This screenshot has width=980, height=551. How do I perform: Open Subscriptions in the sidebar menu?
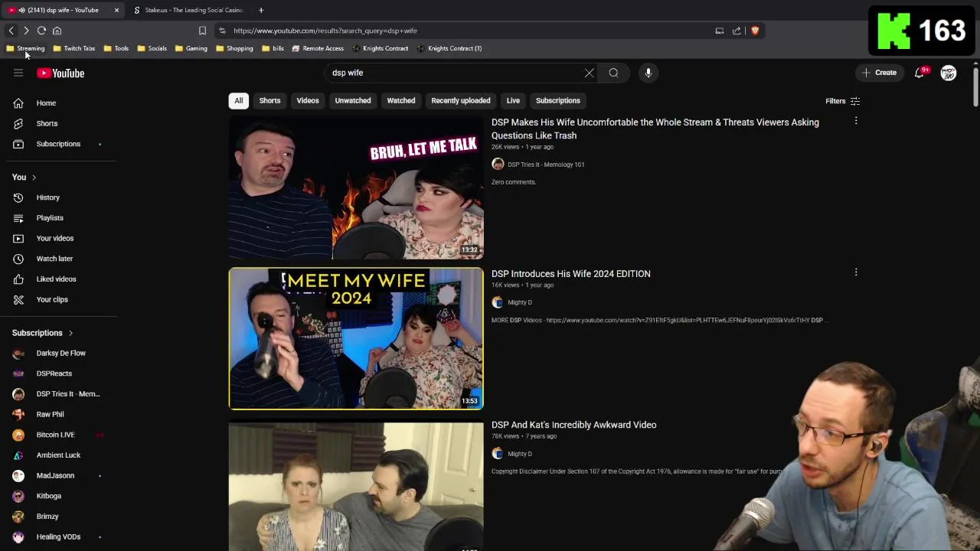(58, 144)
